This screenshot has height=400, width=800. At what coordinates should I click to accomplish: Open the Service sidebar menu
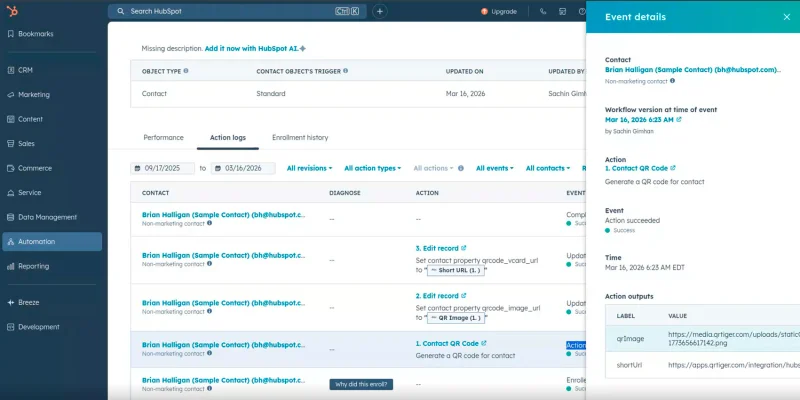(x=24, y=192)
